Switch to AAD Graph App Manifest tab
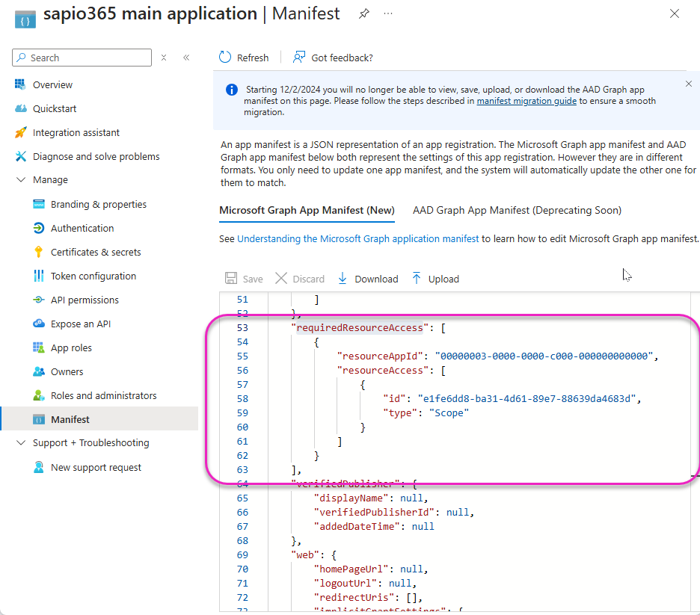The width and height of the screenshot is (700, 615). 517,210
